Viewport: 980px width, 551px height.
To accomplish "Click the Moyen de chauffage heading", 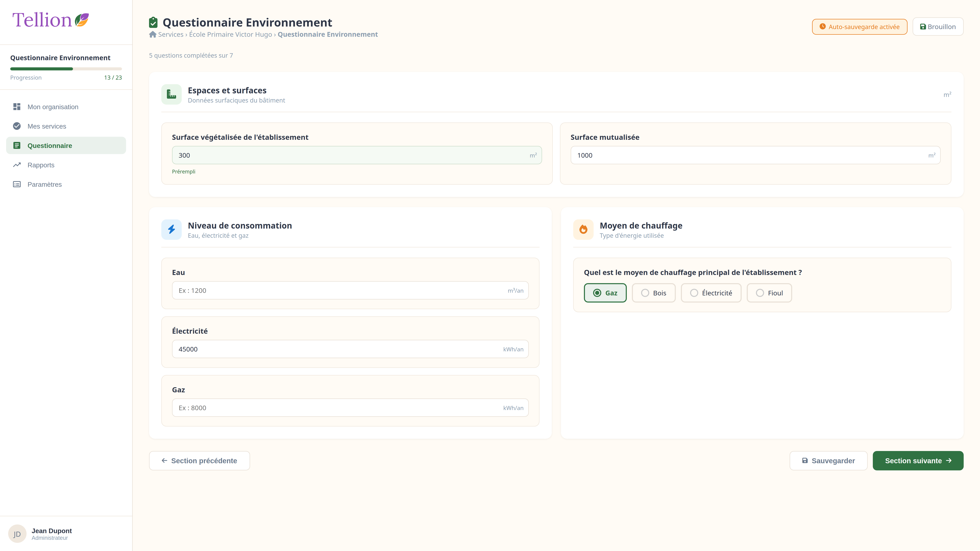I will coord(641,226).
